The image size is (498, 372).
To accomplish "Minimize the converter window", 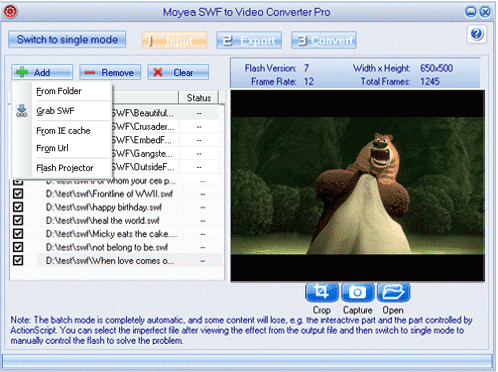I will click(x=471, y=12).
